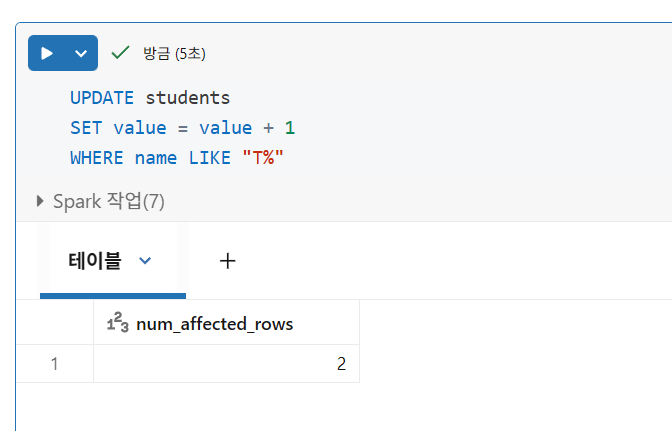This screenshot has height=431, width=672.
Task: Click the num_affected_rows column header text
Action: (214, 324)
